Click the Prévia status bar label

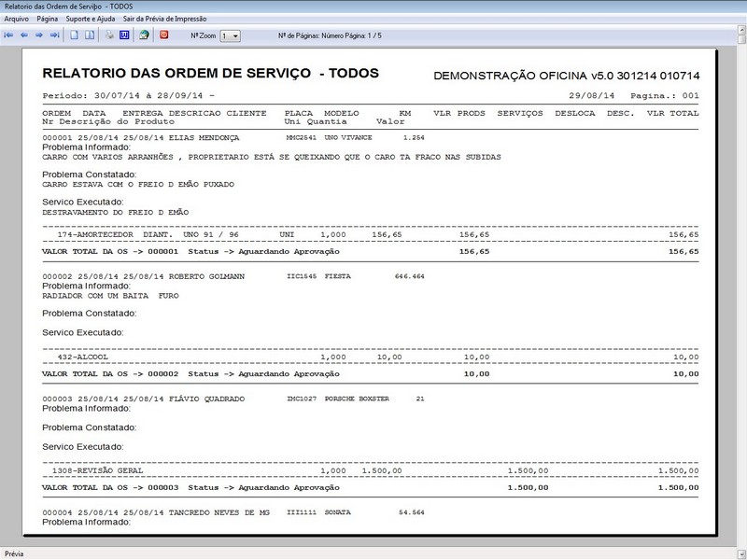(x=14, y=553)
